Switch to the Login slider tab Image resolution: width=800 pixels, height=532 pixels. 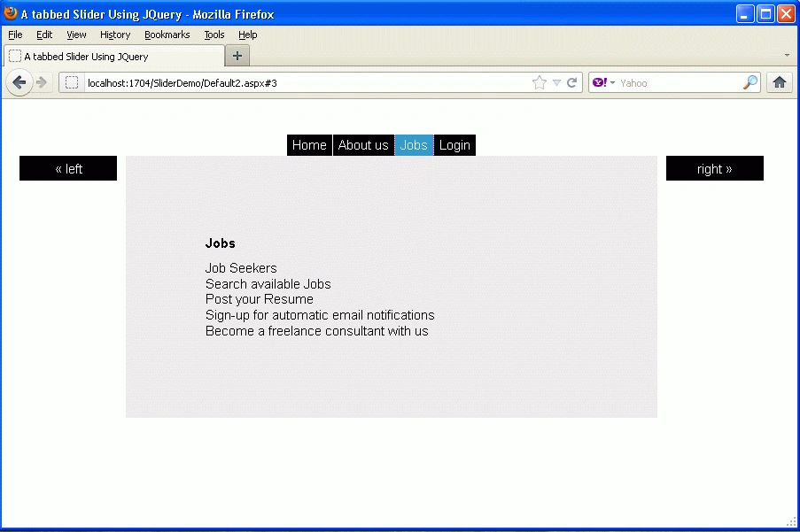tap(454, 145)
